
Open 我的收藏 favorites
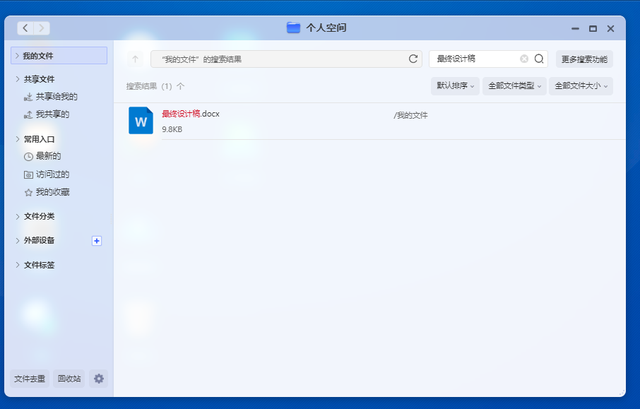tap(52, 192)
